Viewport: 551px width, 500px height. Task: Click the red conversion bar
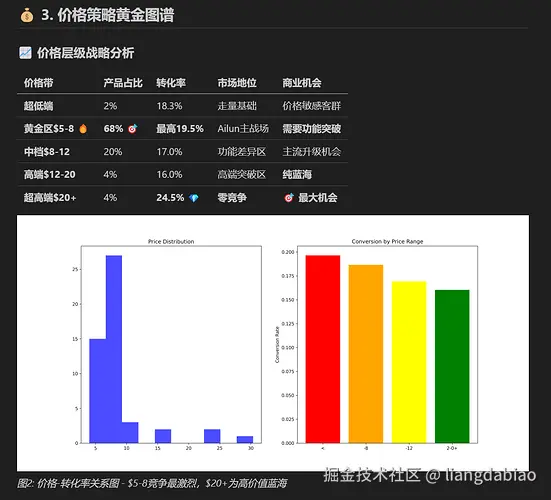tap(323, 349)
